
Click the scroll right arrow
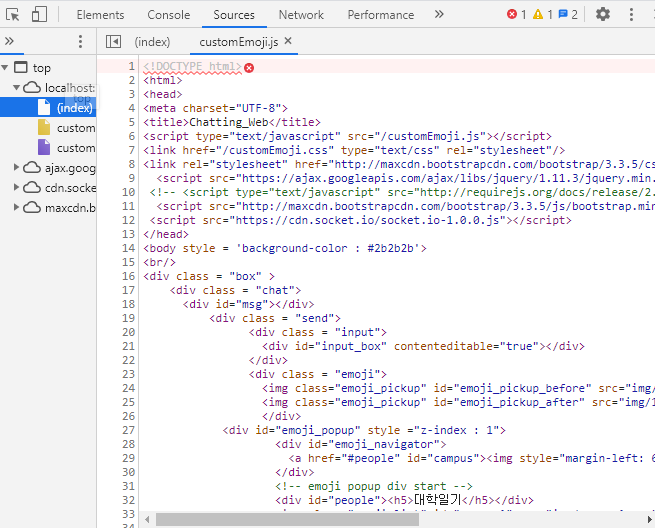coord(650,520)
